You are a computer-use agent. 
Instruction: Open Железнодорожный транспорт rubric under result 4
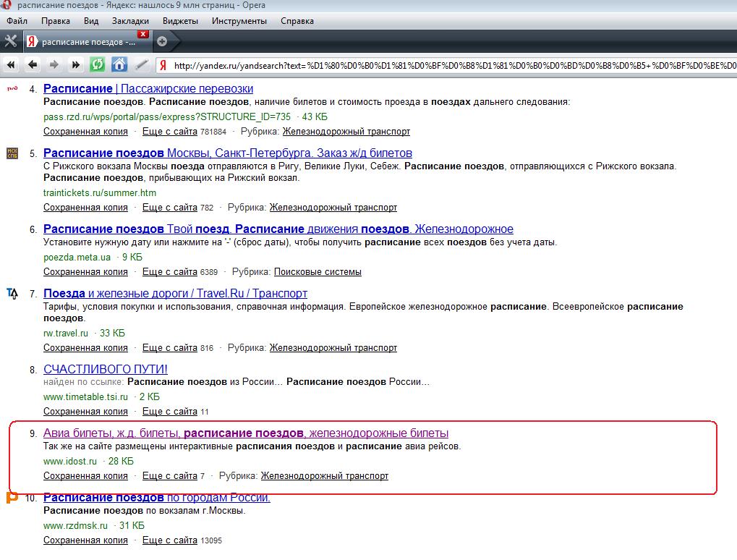[x=346, y=132]
